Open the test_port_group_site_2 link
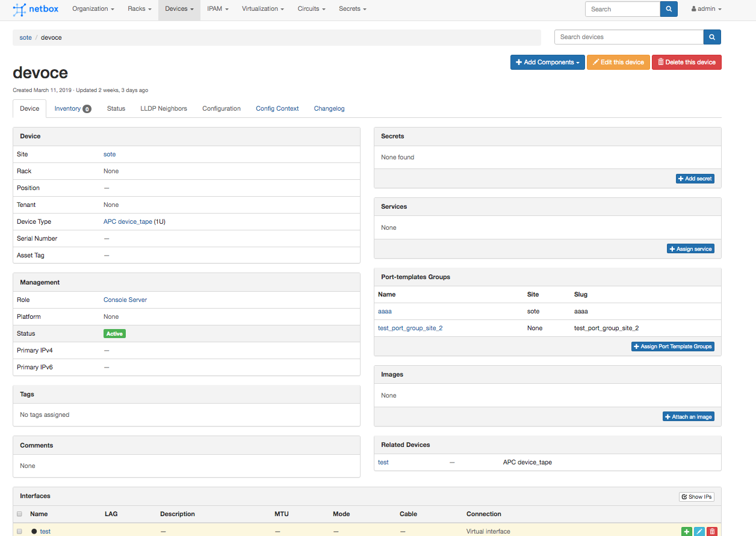The height and width of the screenshot is (536, 756). pyautogui.click(x=410, y=328)
